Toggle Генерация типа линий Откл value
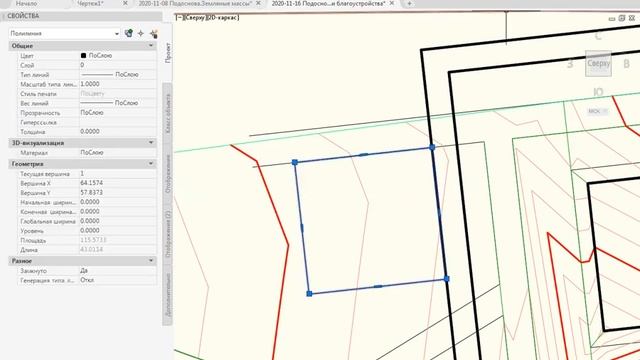The width and height of the screenshot is (640, 360). 118,280
